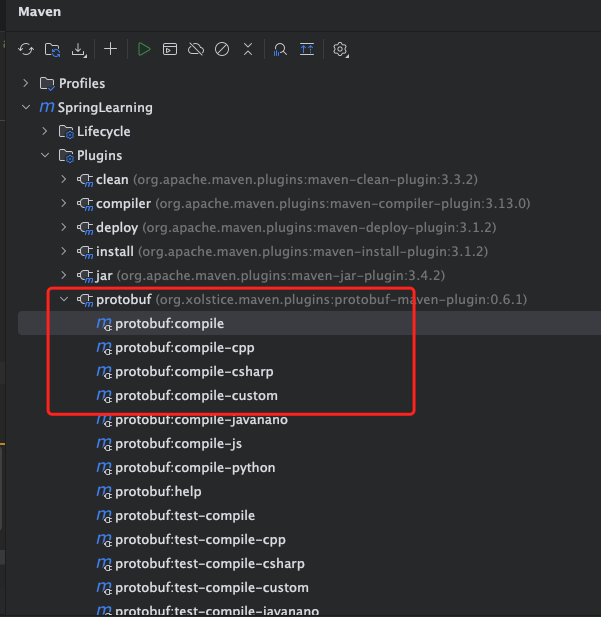Toggle skip tests mode icon
601x617 pixels.
pos(222,50)
